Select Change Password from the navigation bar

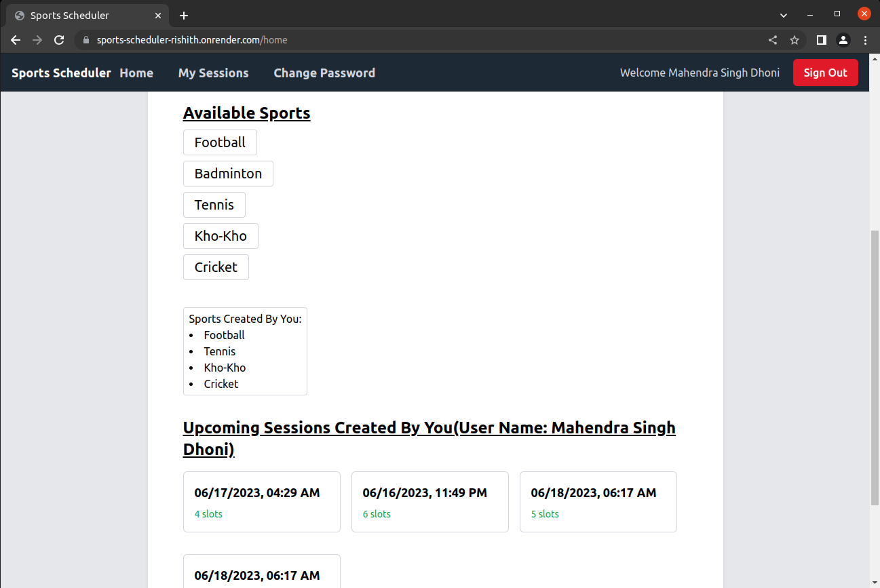(324, 73)
